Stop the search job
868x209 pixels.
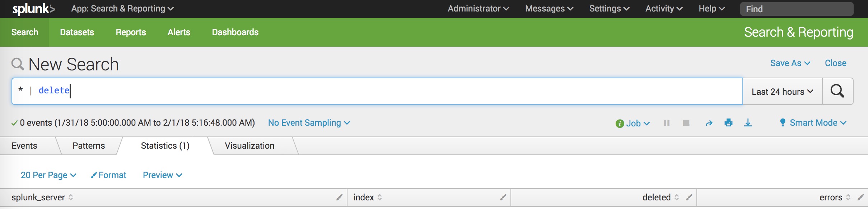[x=686, y=123]
